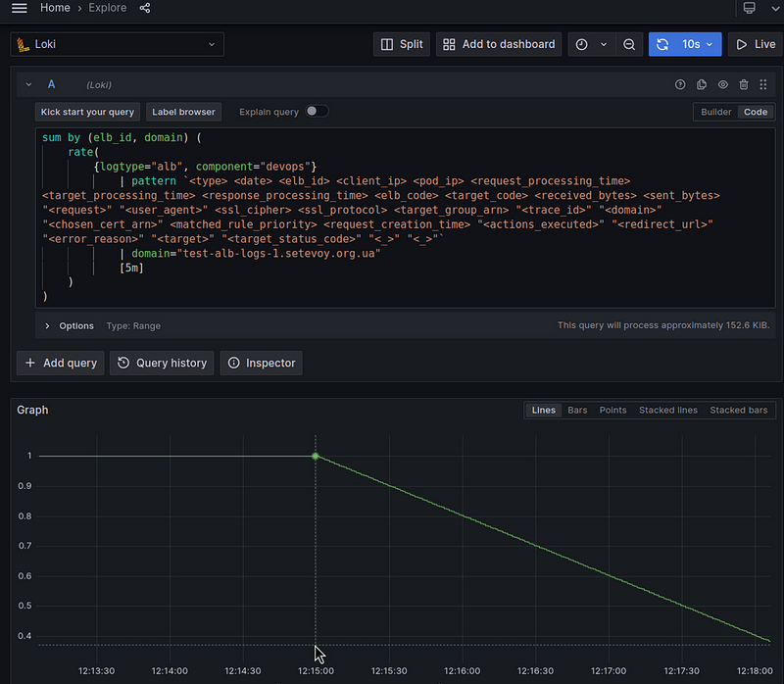This screenshot has height=684, width=784.
Task: Click the refresh sync icon
Action: (x=662, y=44)
